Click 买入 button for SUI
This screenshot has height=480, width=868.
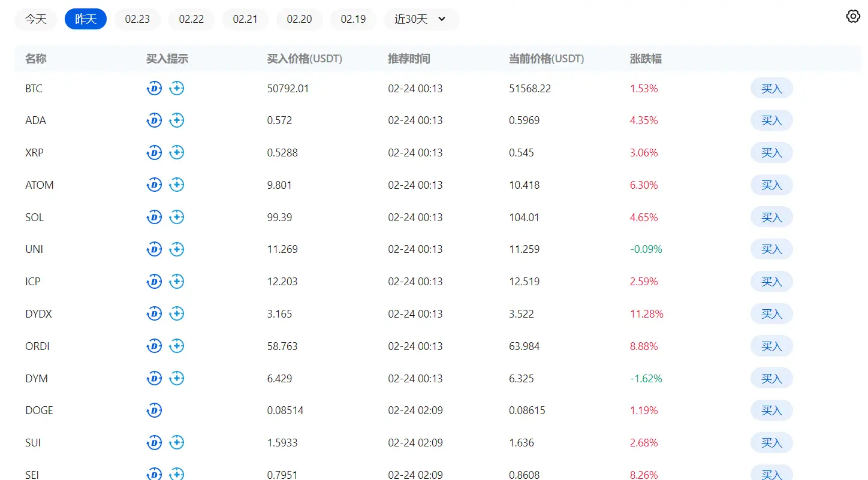(x=771, y=443)
